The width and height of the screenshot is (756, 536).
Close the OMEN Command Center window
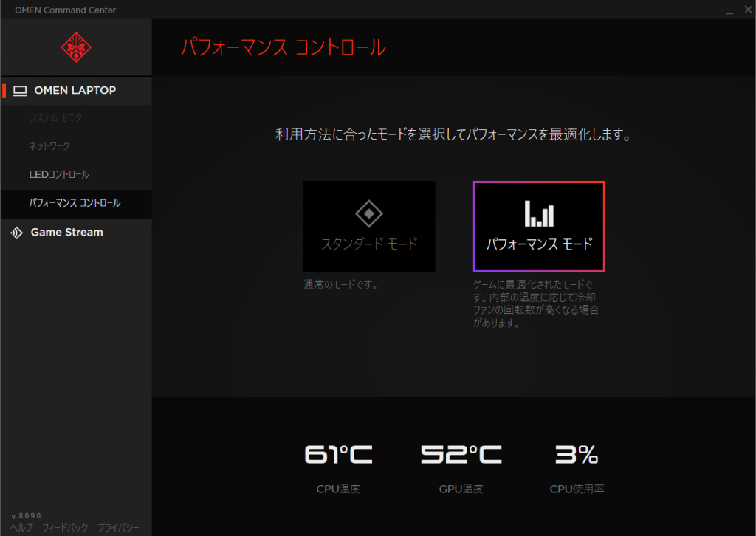coord(749,10)
